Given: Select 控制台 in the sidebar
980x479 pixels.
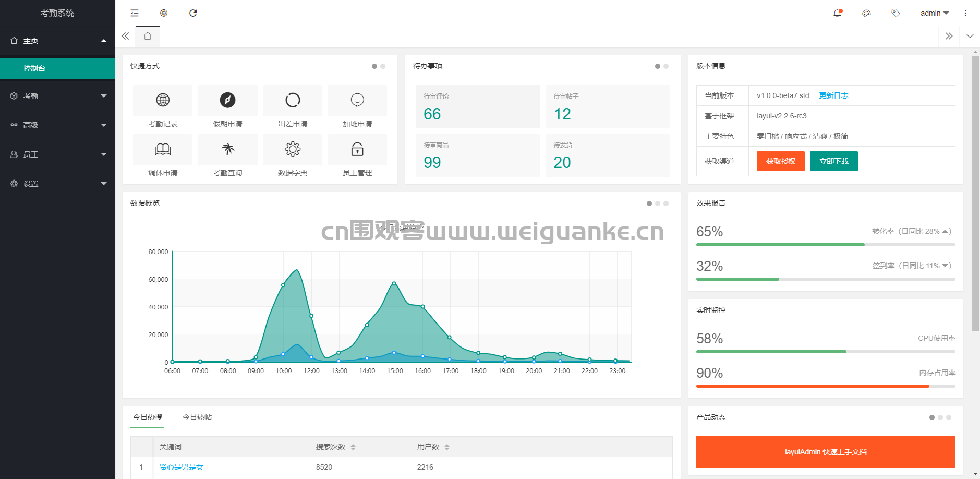Looking at the screenshot, I should pyautogui.click(x=57, y=68).
